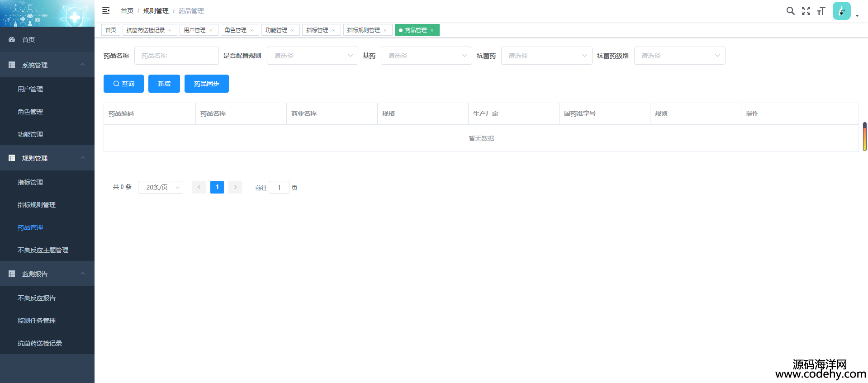Viewport: 868px width, 383px height.
Task: Click the next page arrow in pagination
Action: pyautogui.click(x=235, y=187)
